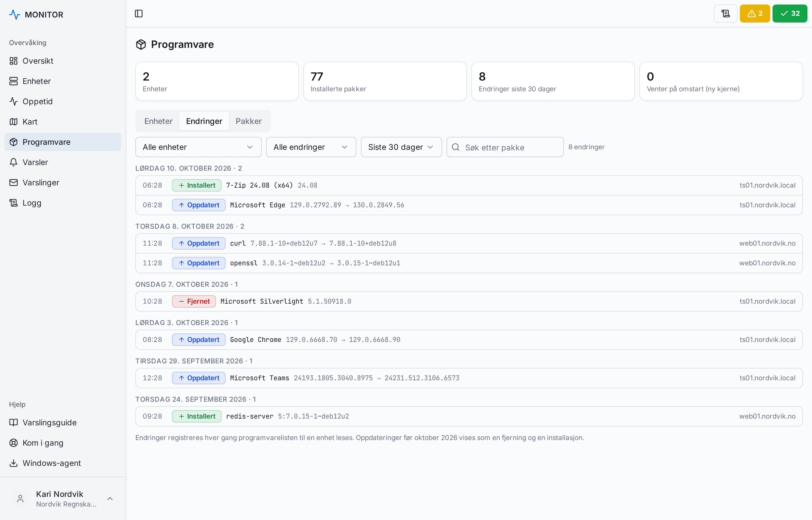Click the MONITOR pulse logo icon
The height and width of the screenshot is (520, 812).
coord(15,15)
